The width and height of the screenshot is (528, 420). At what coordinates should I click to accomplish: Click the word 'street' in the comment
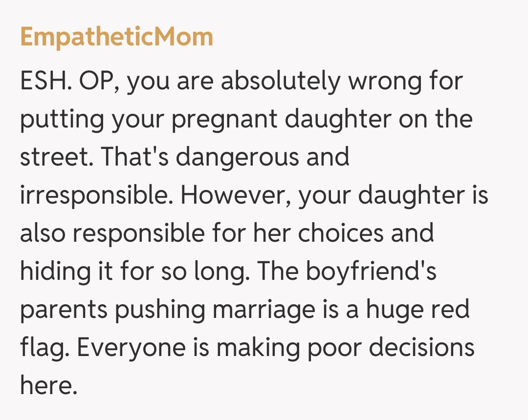point(54,158)
